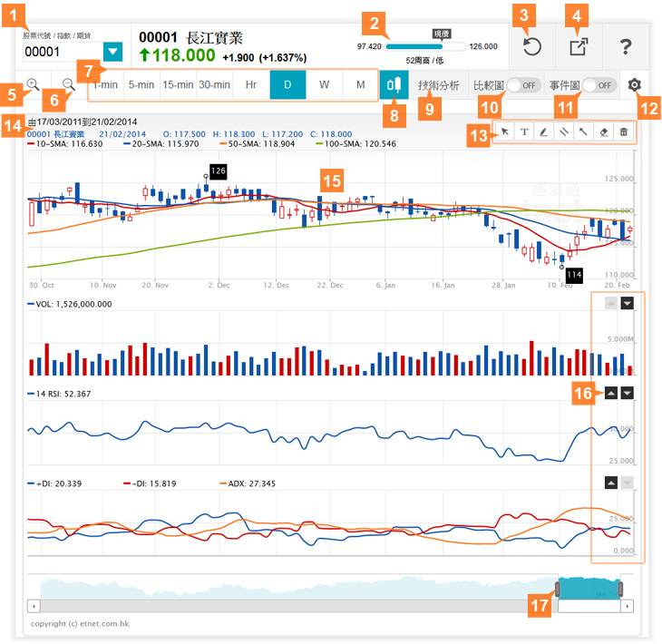The height and width of the screenshot is (644, 662).
Task: Open chart in new window icon
Action: 579,47
